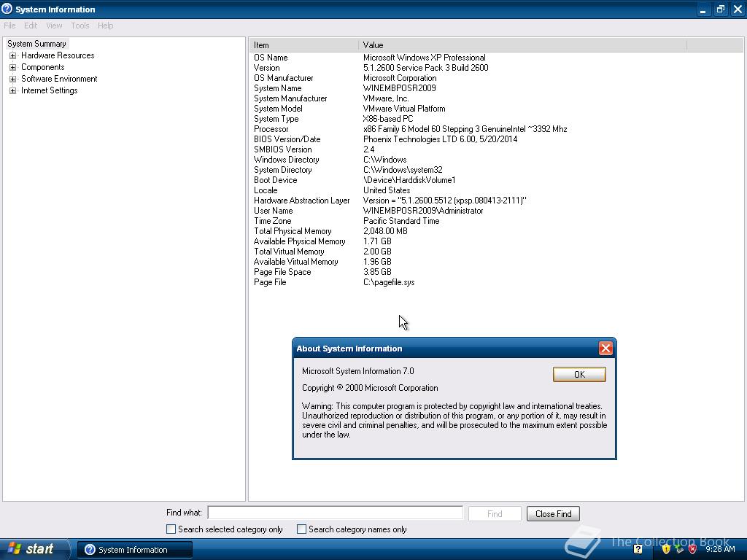Restore down the System Information window
Image resolution: width=747 pixels, height=560 pixels.
point(720,9)
